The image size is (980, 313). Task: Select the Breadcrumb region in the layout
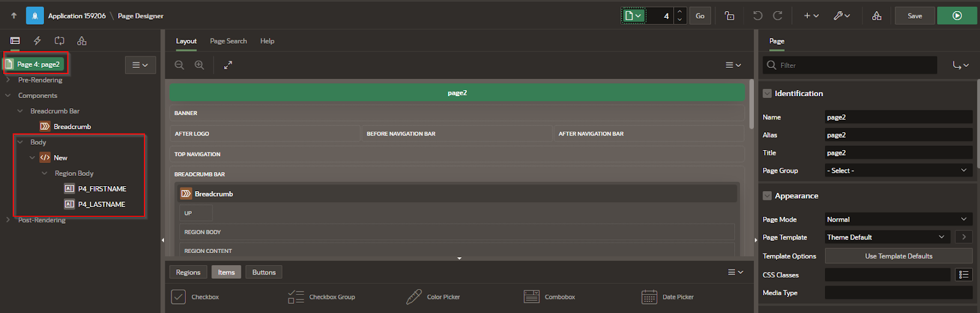[x=458, y=194]
